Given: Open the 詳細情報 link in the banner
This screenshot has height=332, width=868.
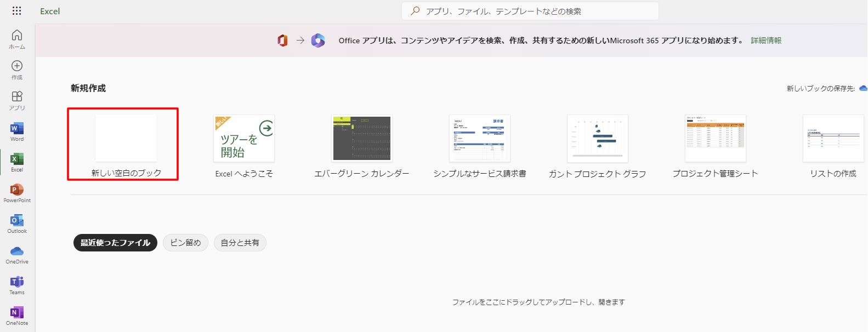Looking at the screenshot, I should 766,41.
